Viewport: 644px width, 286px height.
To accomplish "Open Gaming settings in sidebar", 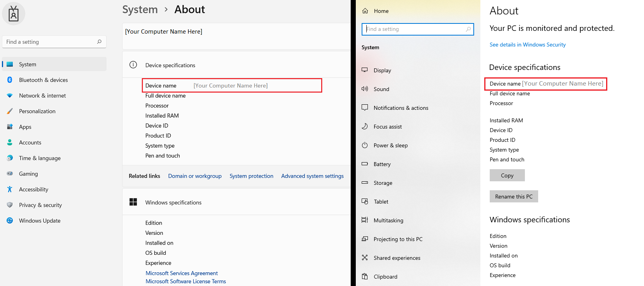I will point(29,173).
